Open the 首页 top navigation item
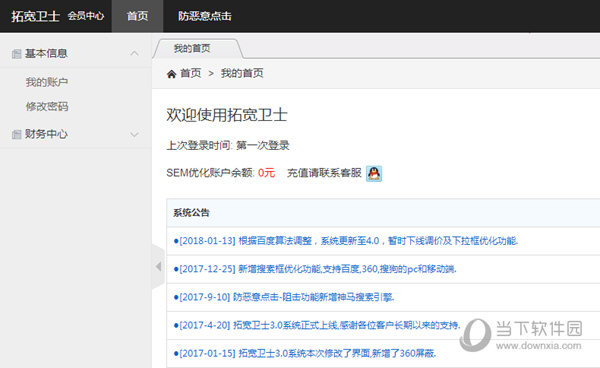600x368 pixels. click(x=137, y=16)
